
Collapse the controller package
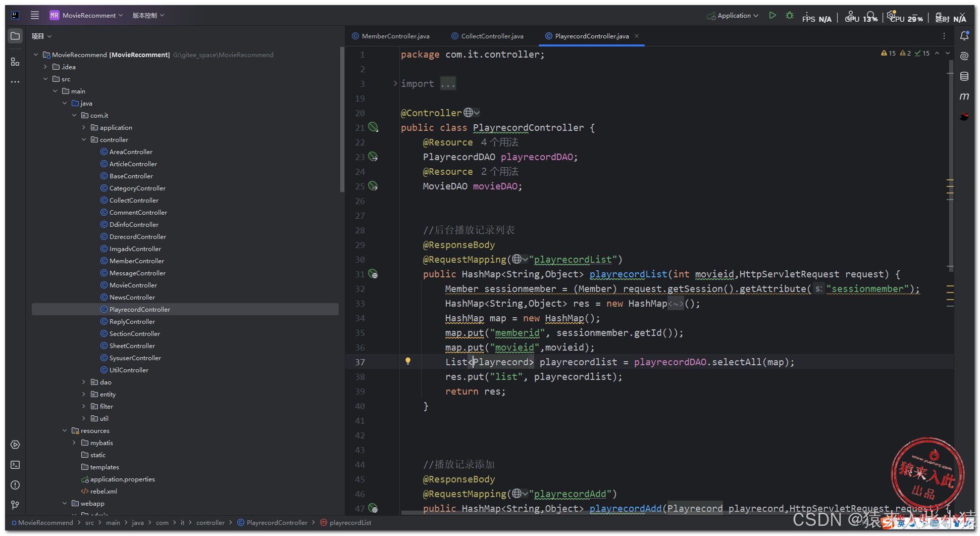pyautogui.click(x=84, y=139)
